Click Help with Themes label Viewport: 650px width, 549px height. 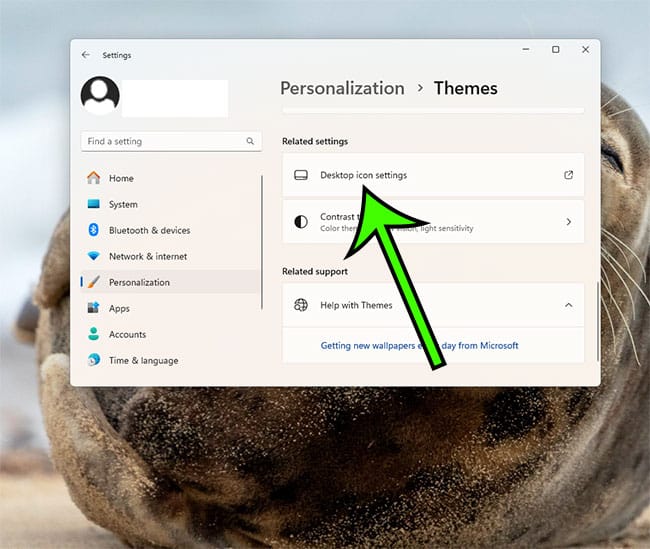(356, 305)
